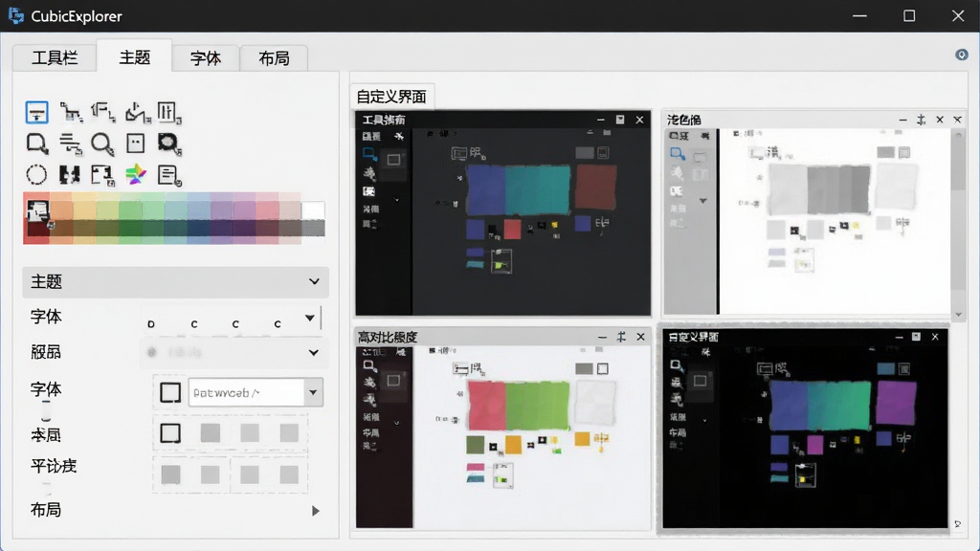Choose the 高对比度 theme preview
Image resolution: width=980 pixels, height=551 pixels.
503,429
